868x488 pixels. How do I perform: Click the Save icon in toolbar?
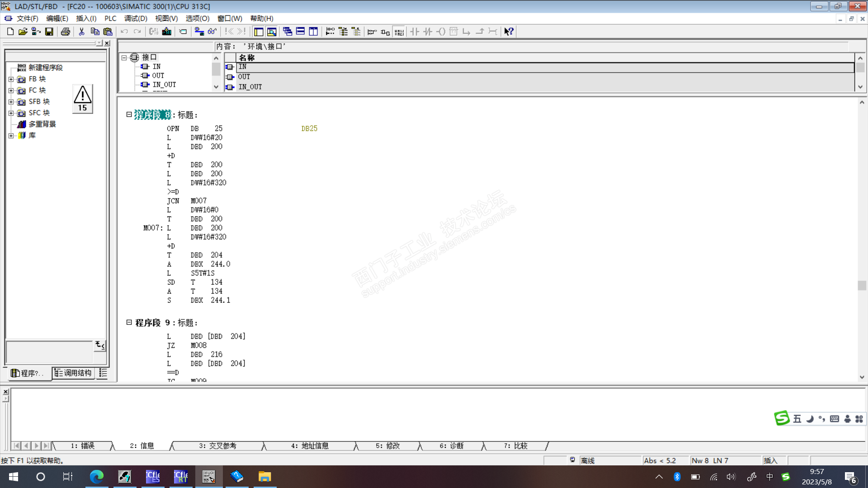point(49,32)
